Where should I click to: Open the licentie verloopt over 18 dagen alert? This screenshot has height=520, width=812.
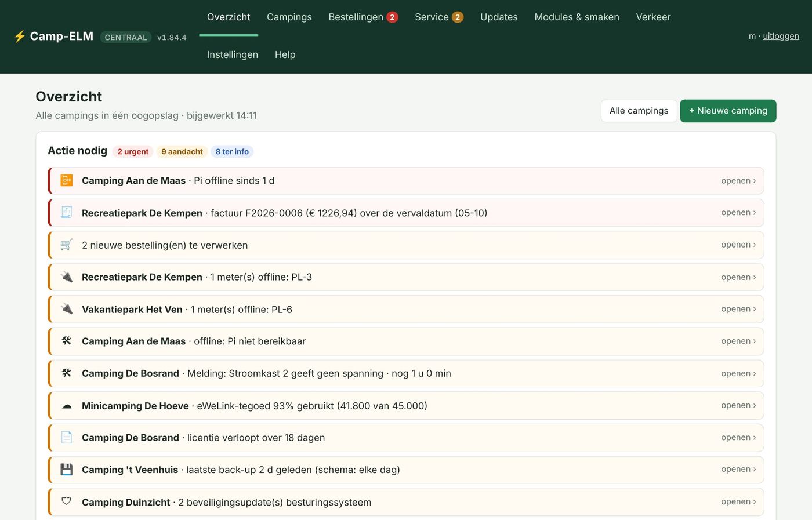[406, 438]
